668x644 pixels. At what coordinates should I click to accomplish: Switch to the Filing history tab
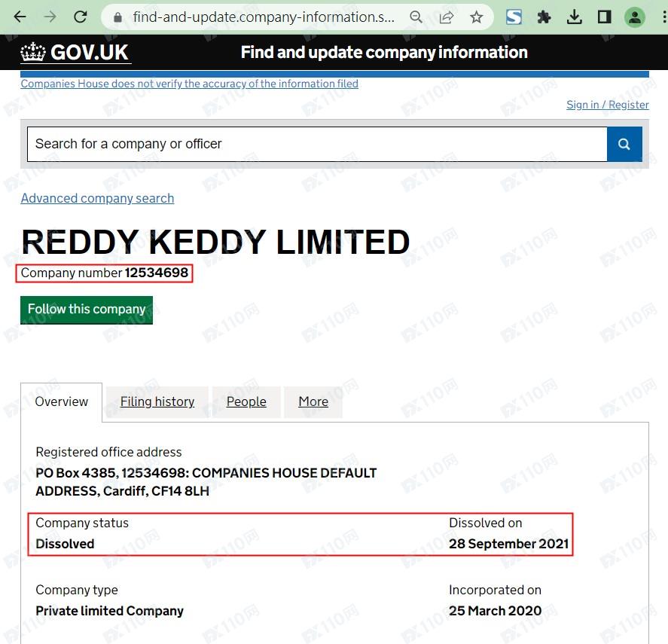157,401
